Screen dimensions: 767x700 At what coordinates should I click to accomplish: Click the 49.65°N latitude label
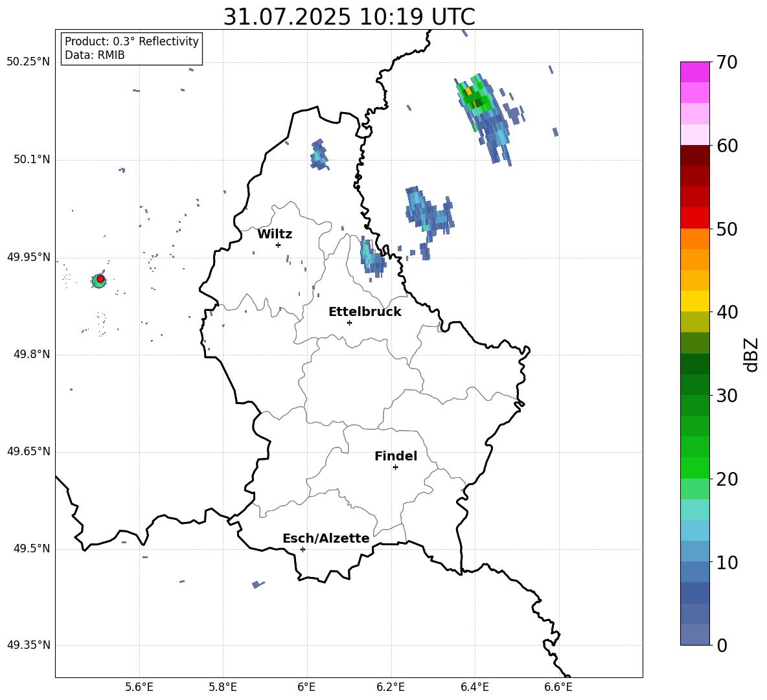tap(28, 451)
